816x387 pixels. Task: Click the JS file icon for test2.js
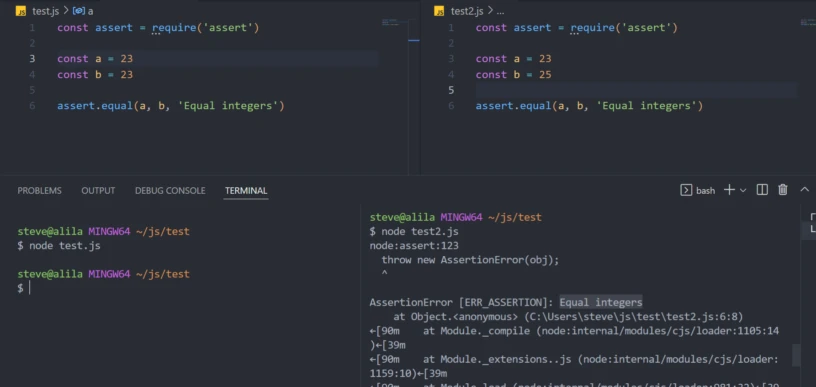tap(440, 11)
